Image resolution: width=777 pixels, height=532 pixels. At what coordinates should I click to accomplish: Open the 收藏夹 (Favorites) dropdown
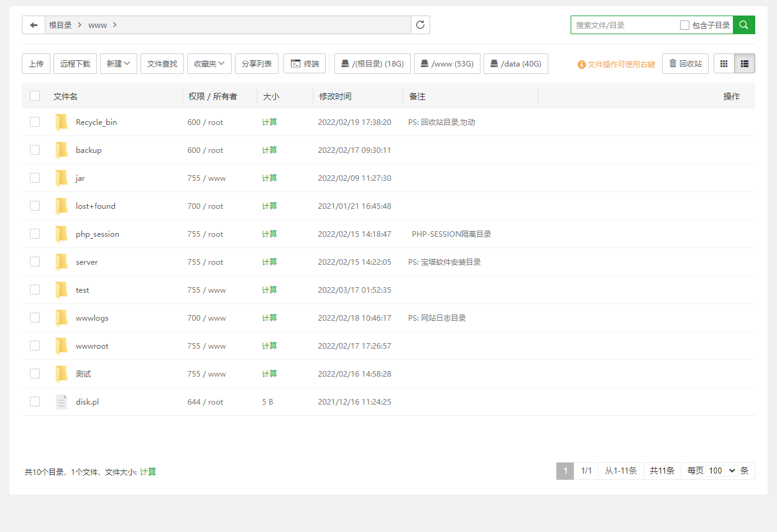pos(209,63)
